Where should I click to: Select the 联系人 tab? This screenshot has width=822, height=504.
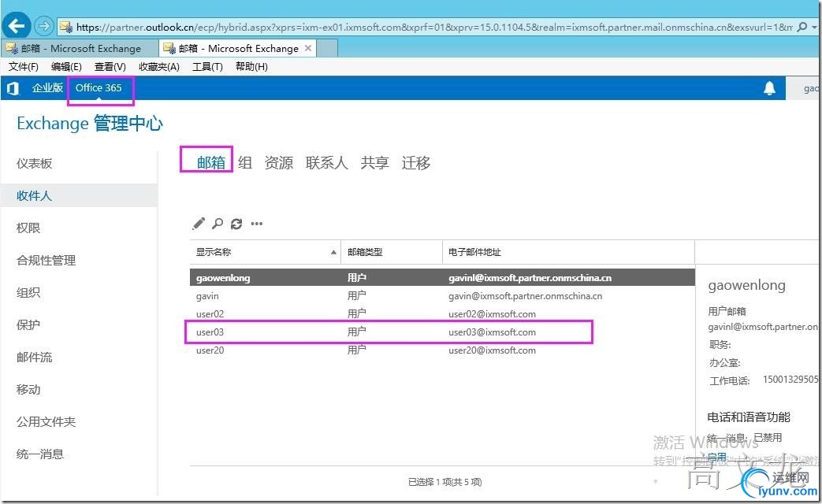tap(326, 162)
